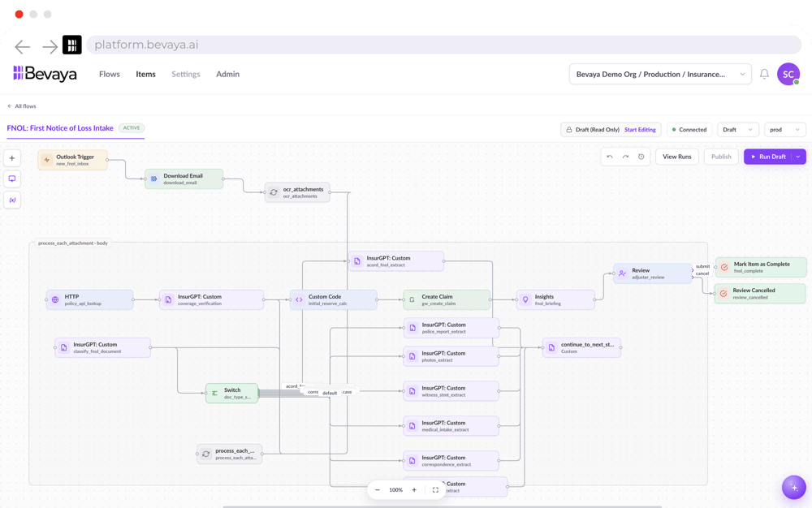Click the Bevaya logo

[45, 74]
